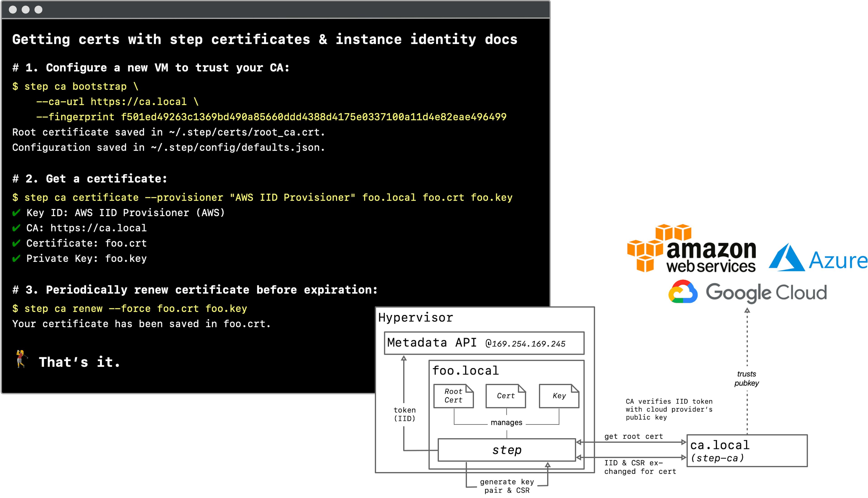Click the golfer emoji beside That's it

click(x=21, y=359)
